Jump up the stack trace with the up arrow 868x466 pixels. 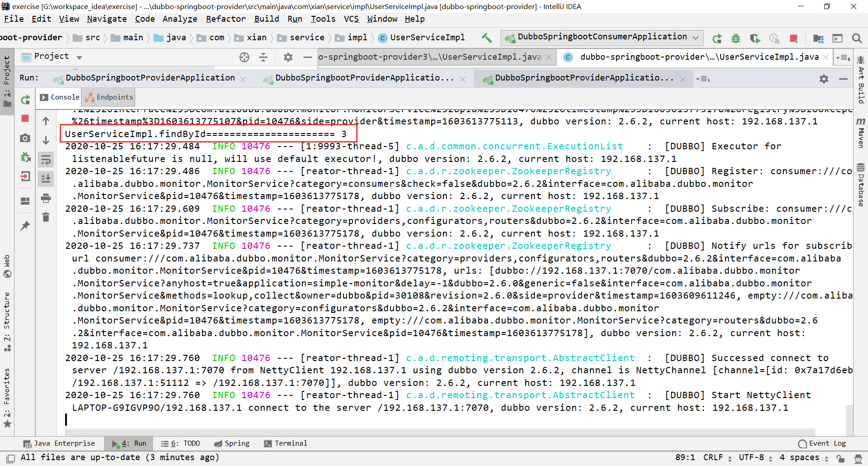[46, 121]
